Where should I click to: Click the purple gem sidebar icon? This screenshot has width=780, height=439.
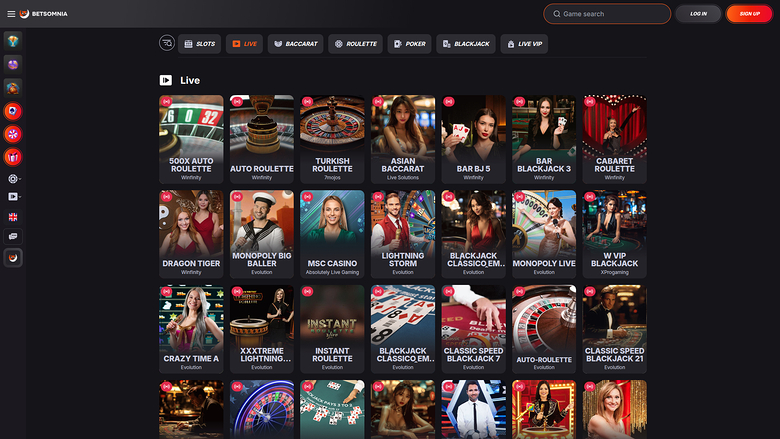tap(13, 64)
